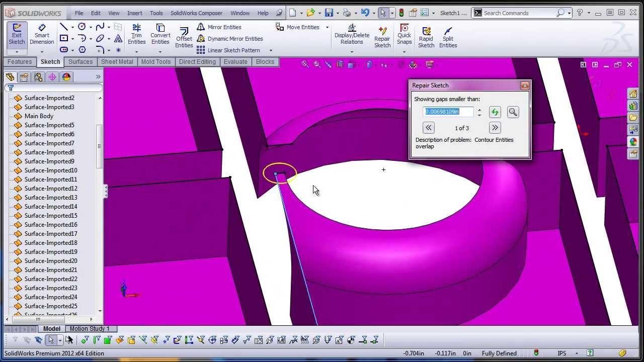Go to the next problem in Repair Sketch
This screenshot has height=362, width=644.
tap(495, 128)
